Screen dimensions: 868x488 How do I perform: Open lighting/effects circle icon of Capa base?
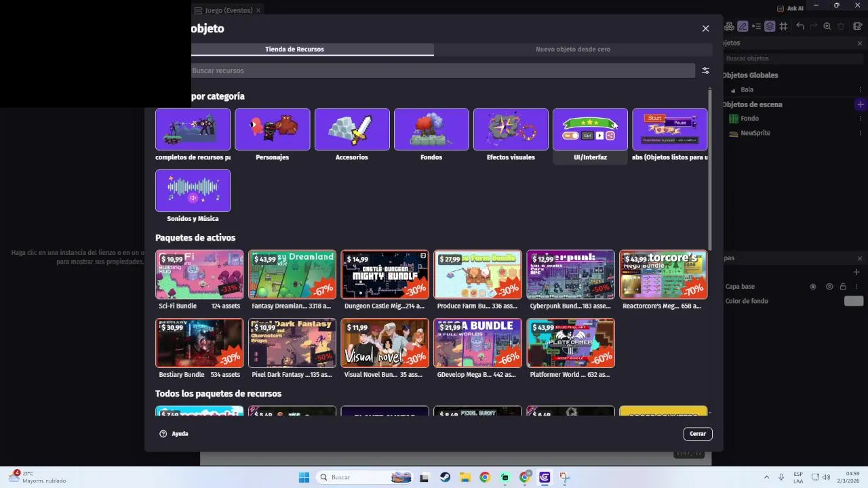pyautogui.click(x=813, y=287)
